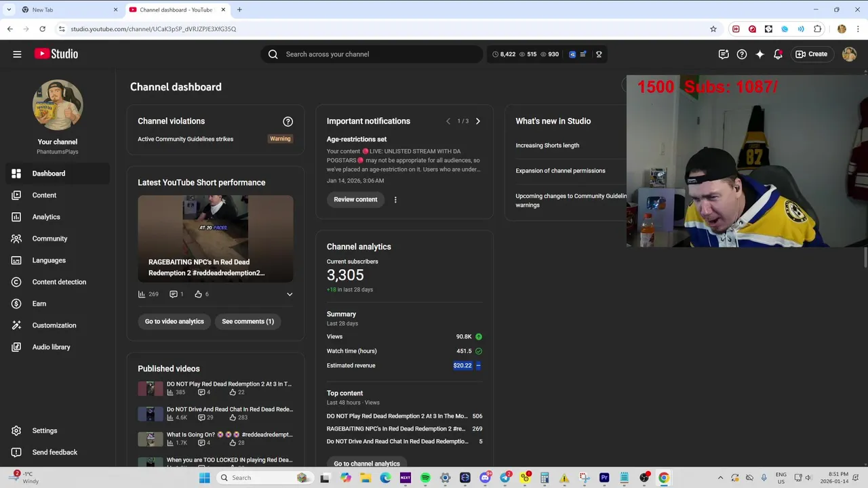The image size is (868, 488).
Task: Open Premiere Pro from the taskbar
Action: click(604, 478)
